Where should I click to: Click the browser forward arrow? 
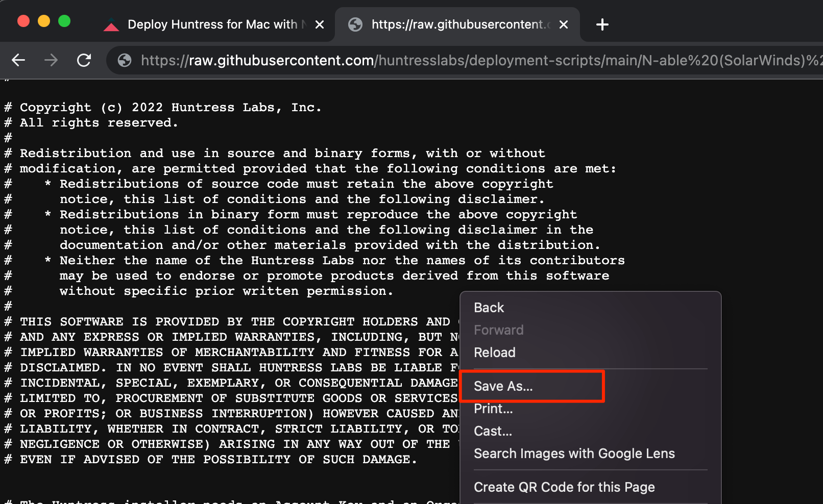pyautogui.click(x=51, y=60)
